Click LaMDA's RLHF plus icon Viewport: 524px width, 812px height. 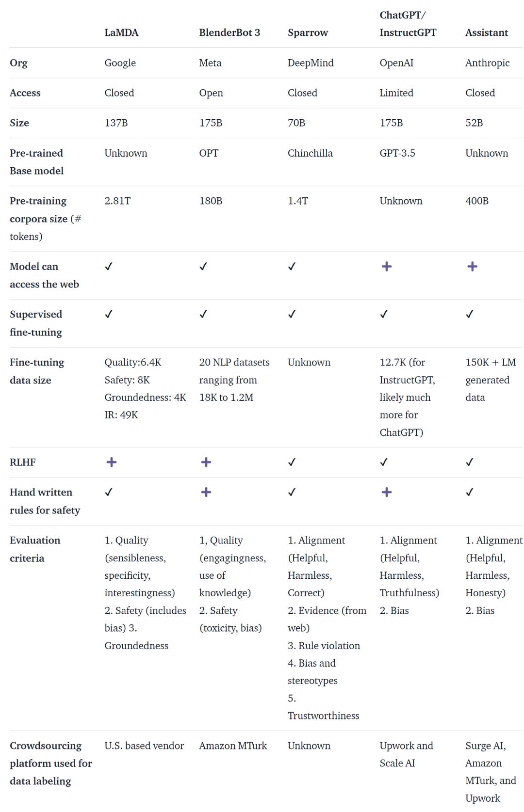[111, 462]
